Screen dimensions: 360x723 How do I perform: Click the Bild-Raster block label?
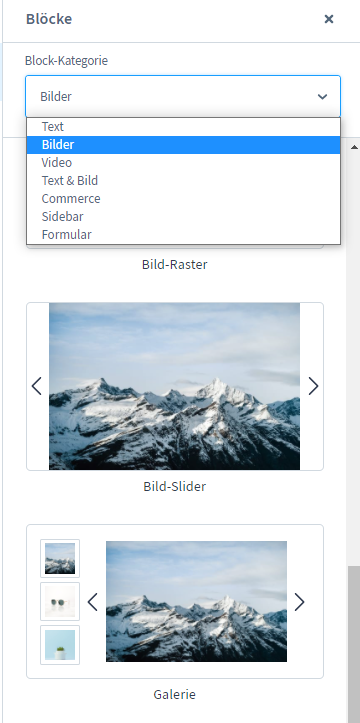click(175, 265)
